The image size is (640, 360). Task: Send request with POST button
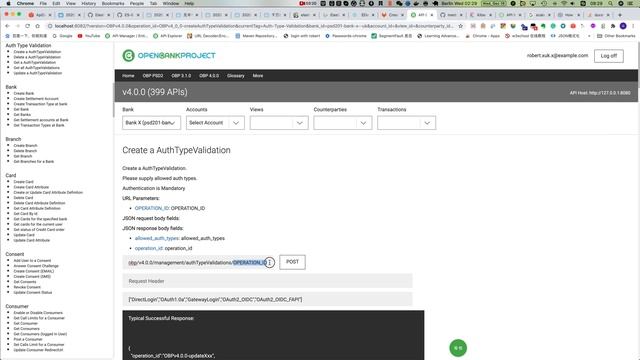292,262
